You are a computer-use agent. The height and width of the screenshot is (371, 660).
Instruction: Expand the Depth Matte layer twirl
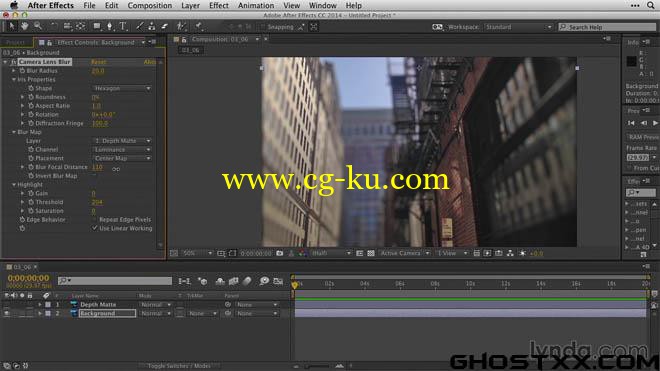40,304
